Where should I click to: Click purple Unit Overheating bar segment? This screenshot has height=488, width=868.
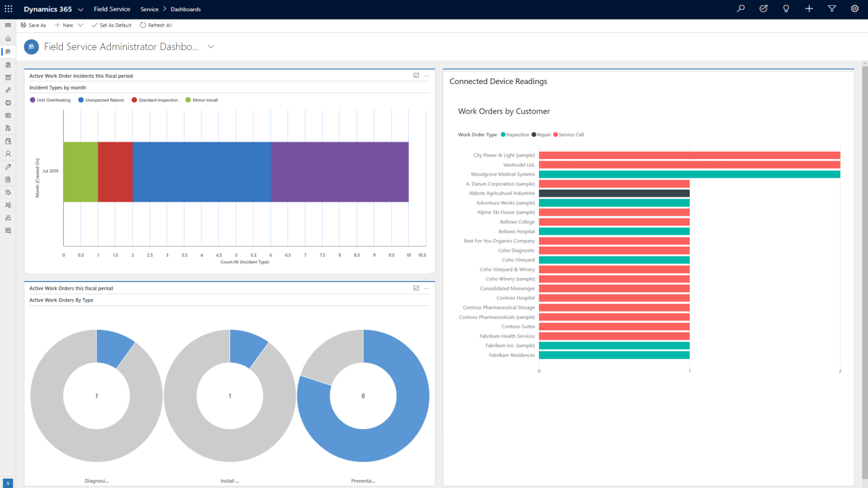point(339,172)
